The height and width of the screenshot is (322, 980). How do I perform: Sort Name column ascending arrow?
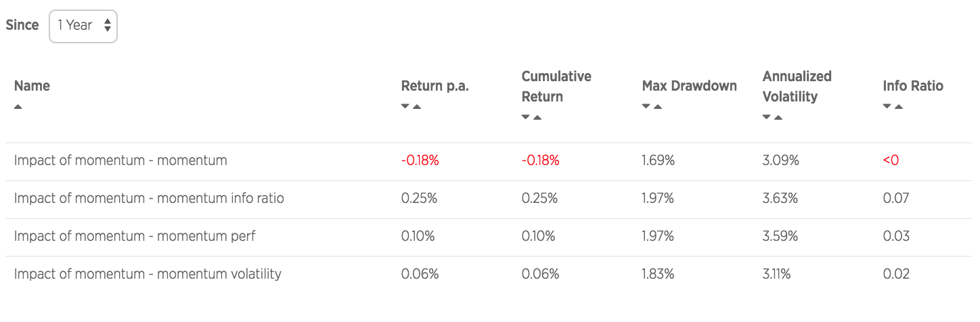pyautogui.click(x=18, y=107)
